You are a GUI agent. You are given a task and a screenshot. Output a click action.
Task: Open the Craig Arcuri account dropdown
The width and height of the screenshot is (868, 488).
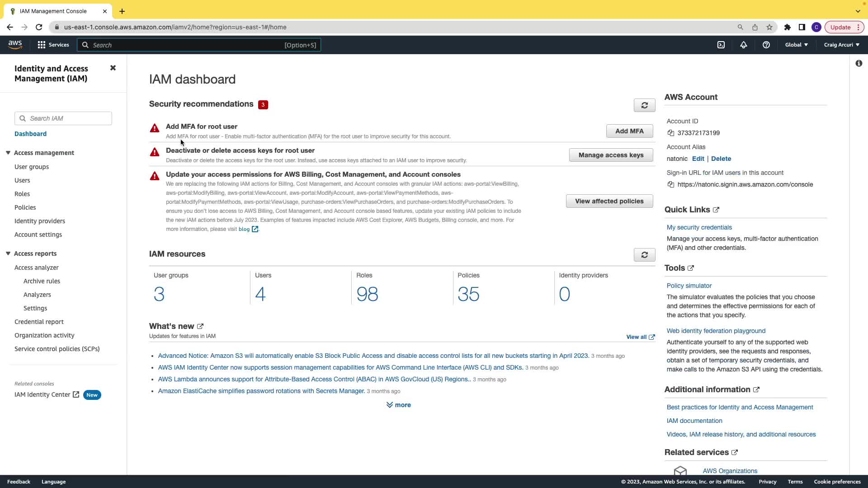[x=841, y=45]
